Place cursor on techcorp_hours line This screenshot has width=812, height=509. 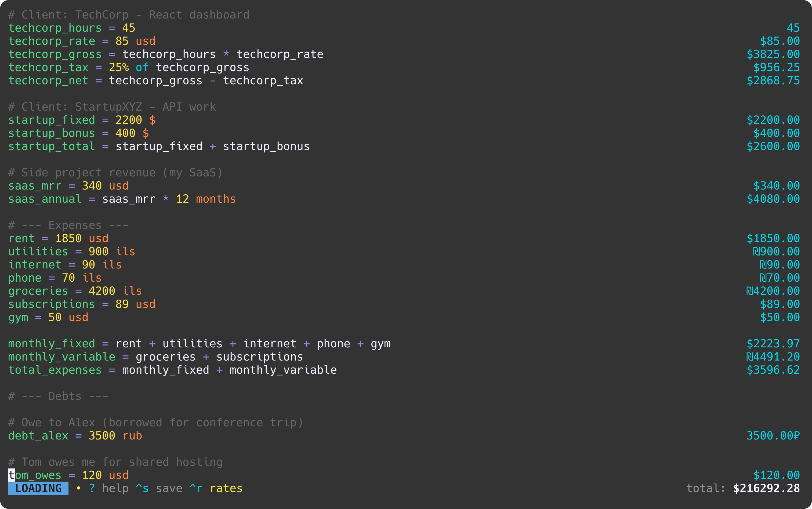tap(72, 28)
